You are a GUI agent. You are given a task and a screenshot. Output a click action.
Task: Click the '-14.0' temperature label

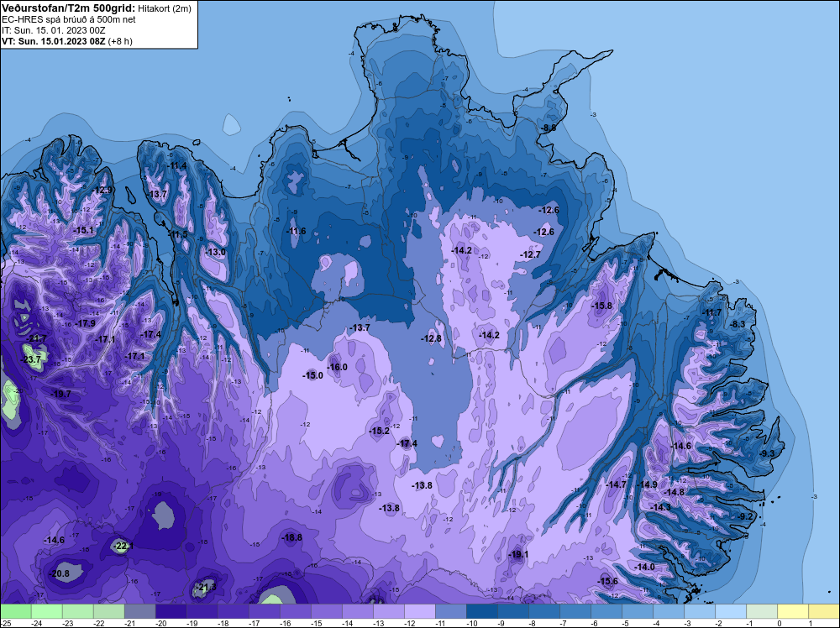pyautogui.click(x=644, y=567)
